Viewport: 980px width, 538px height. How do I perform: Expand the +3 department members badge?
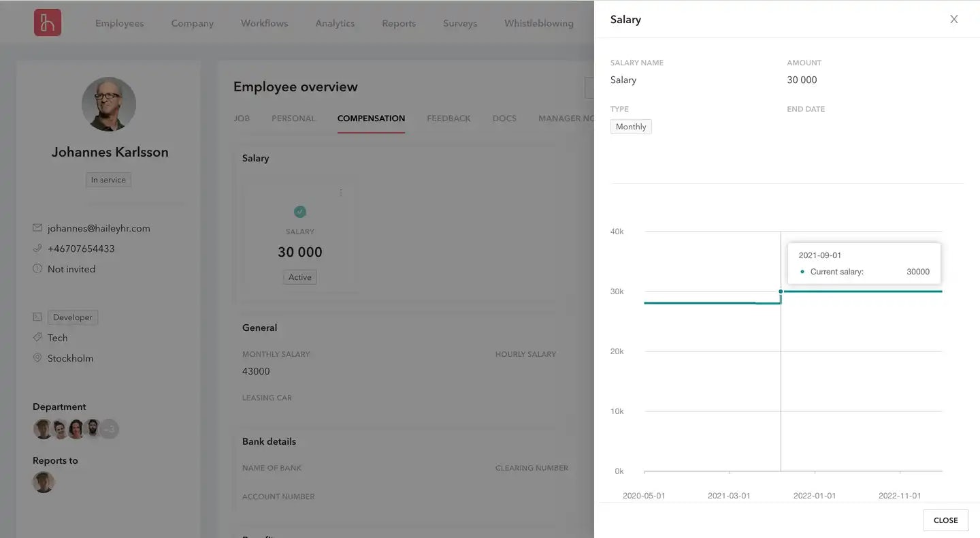tap(109, 429)
